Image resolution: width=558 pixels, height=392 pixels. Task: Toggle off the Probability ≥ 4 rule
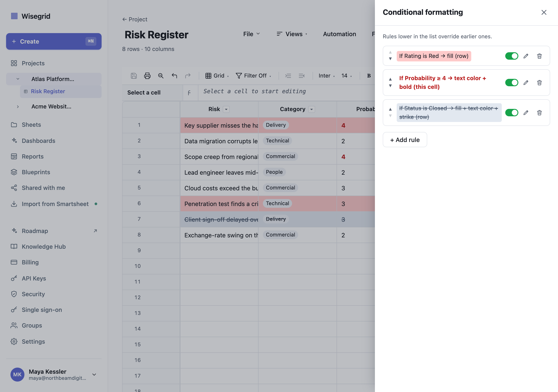pyautogui.click(x=512, y=83)
